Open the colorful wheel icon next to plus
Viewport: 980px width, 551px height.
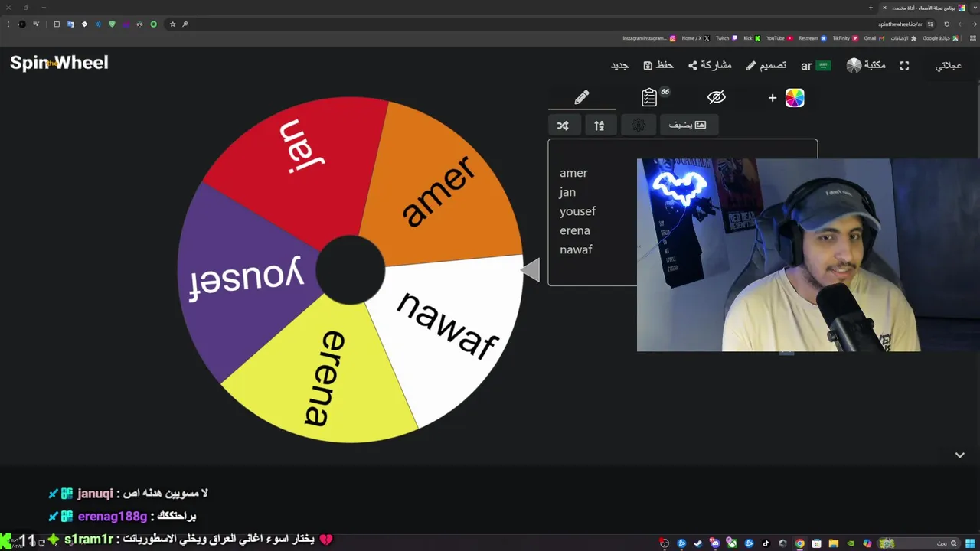[x=795, y=98]
